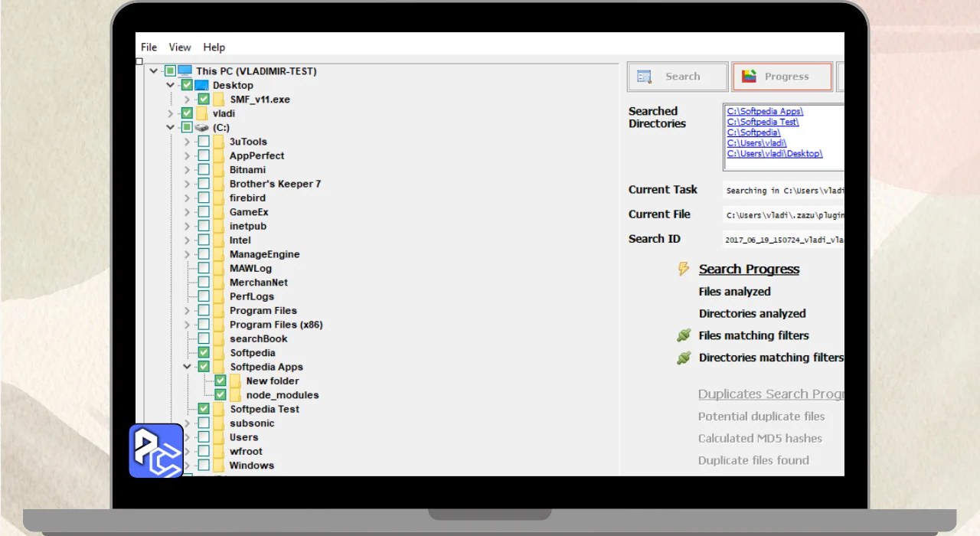Open the Help menu
The width and height of the screenshot is (980, 536).
(214, 47)
